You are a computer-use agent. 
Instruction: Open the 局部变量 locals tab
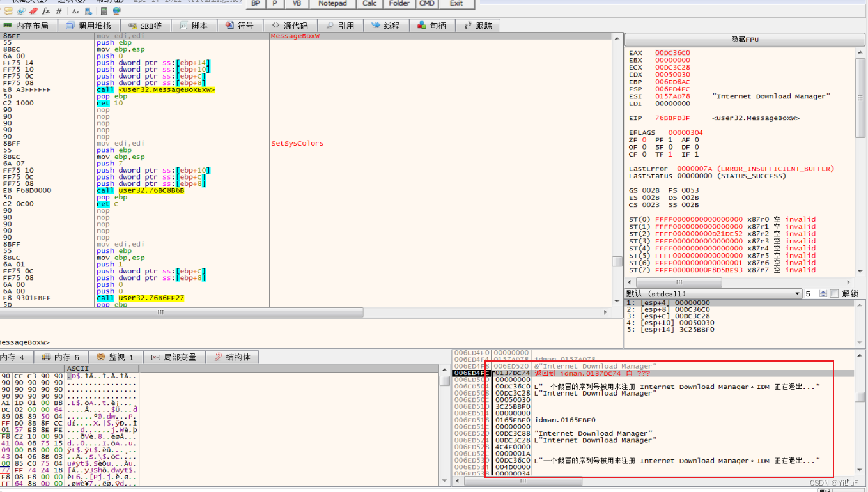point(174,357)
